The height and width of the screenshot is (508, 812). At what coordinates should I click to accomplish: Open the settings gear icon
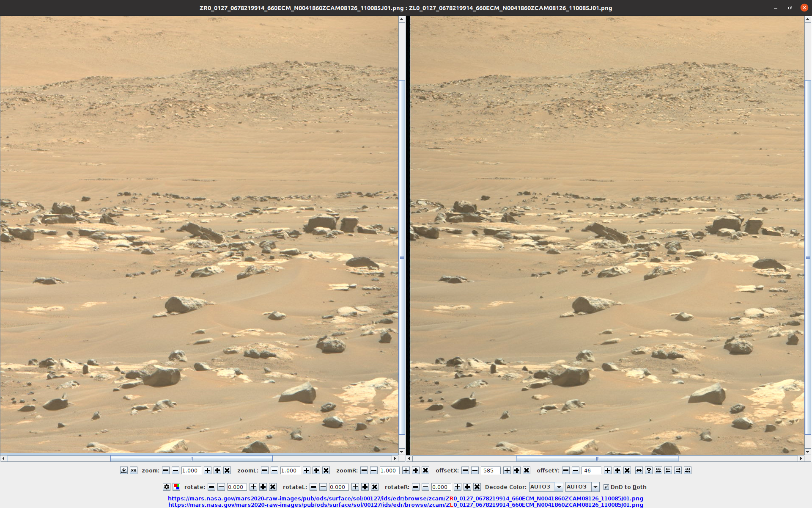click(x=167, y=487)
